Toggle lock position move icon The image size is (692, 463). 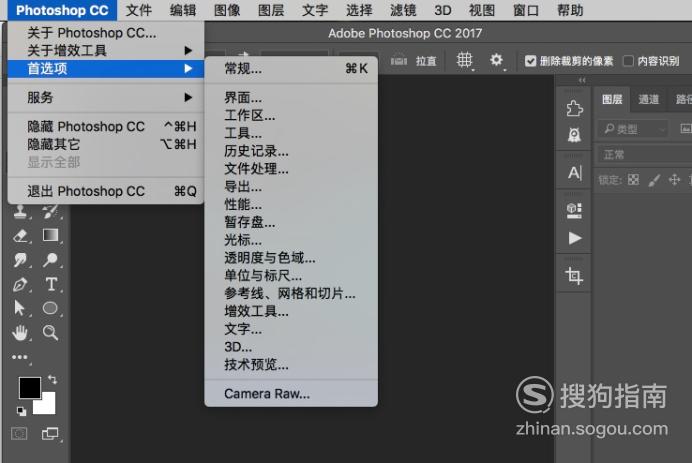click(674, 180)
